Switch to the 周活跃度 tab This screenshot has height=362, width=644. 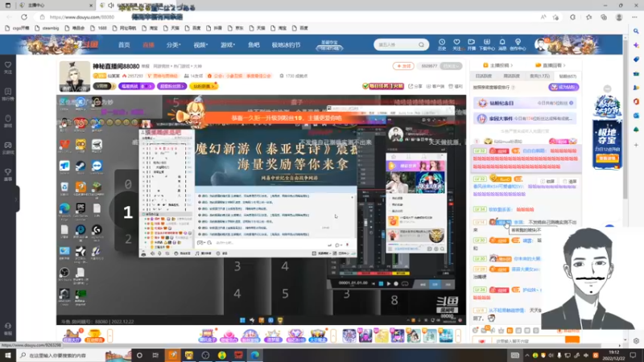coord(511,76)
